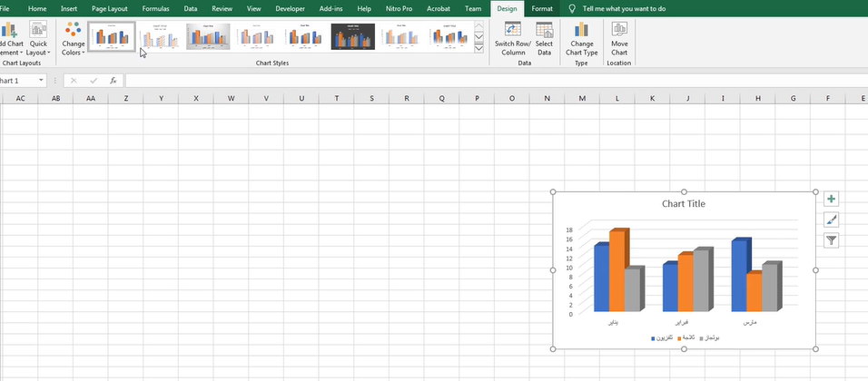The height and width of the screenshot is (381, 868).
Task: Select column header T
Action: 337,99
